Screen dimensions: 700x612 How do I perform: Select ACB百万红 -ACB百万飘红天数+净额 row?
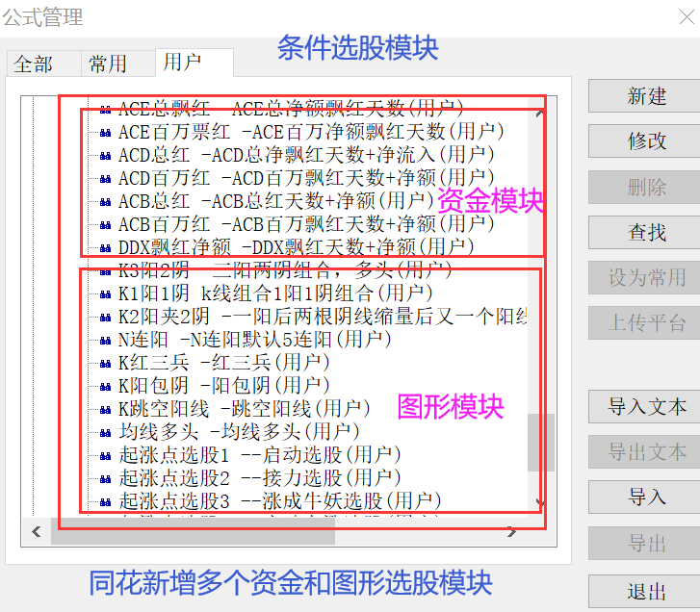[306, 225]
